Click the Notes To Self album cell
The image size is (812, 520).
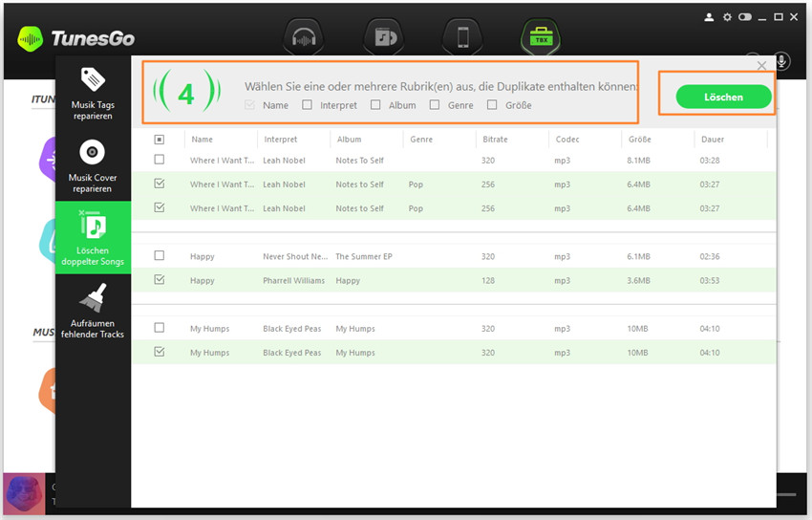click(359, 161)
